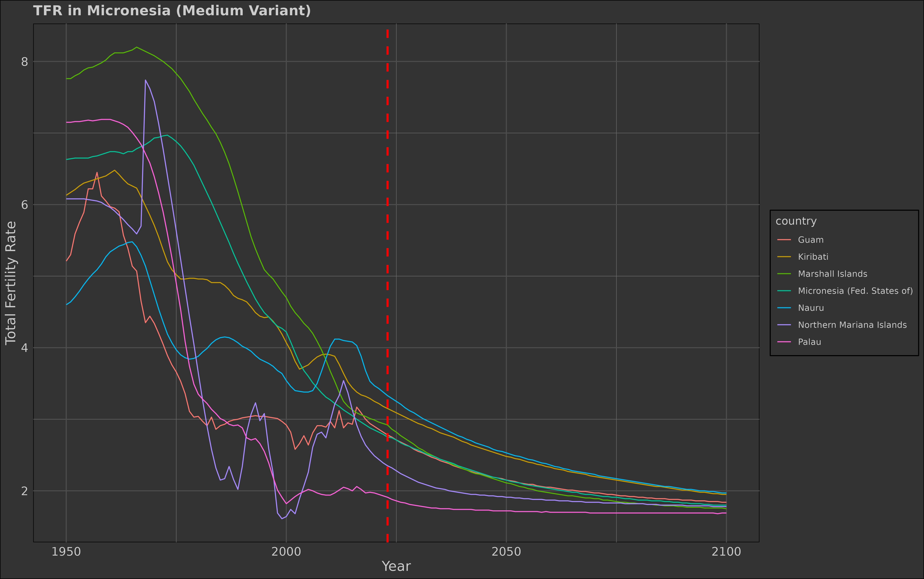The height and width of the screenshot is (579, 924).
Task: Click the y-axis tick label '8'
Action: 25,61
